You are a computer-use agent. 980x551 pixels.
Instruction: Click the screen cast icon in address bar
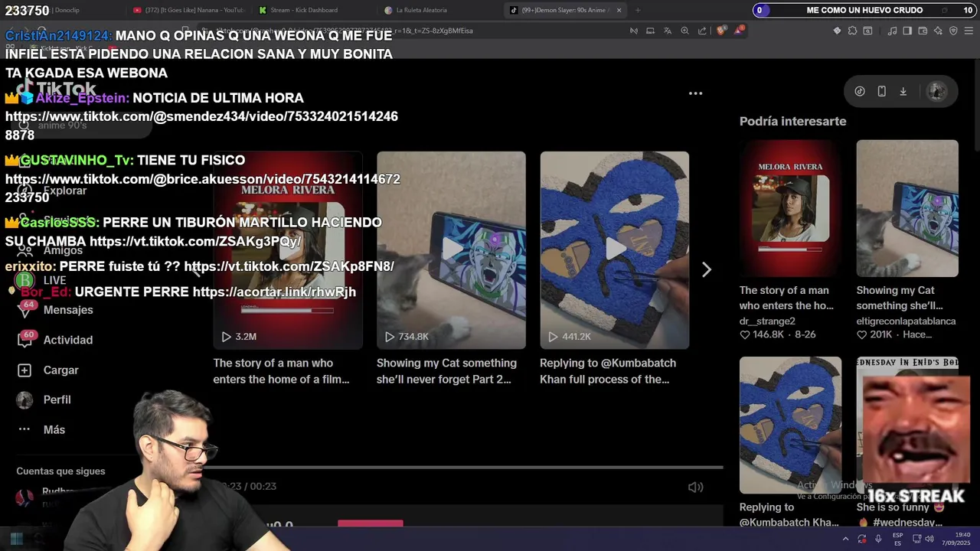pos(650,31)
